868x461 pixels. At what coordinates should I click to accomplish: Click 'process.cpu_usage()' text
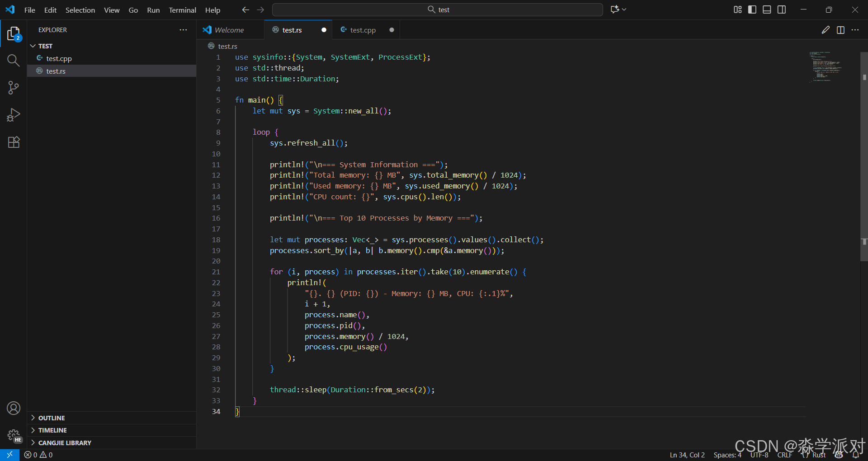[x=346, y=347]
